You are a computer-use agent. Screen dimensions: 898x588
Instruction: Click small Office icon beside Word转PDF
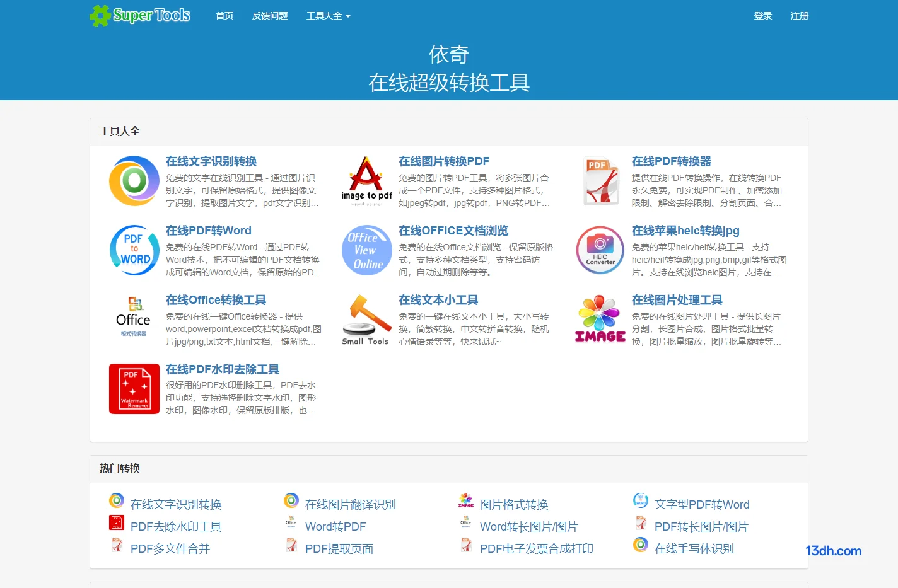click(x=291, y=522)
